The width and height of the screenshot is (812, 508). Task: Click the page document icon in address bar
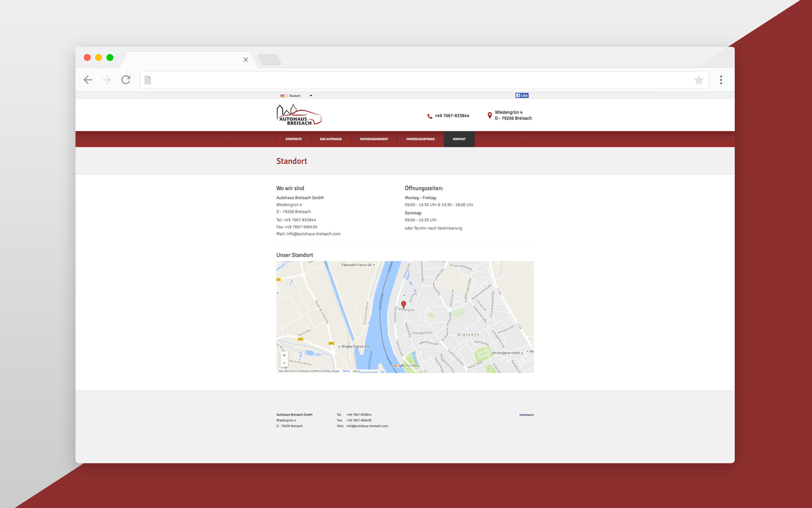tap(148, 80)
